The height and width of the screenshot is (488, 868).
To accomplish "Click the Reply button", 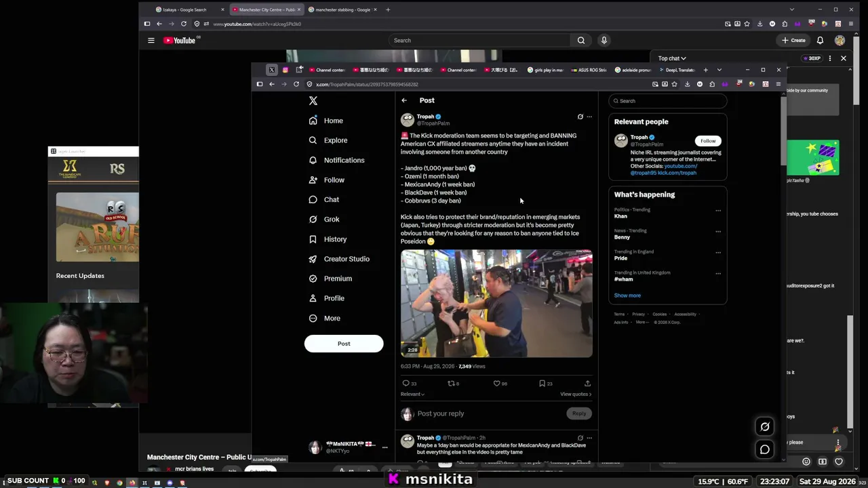I will pos(579,413).
